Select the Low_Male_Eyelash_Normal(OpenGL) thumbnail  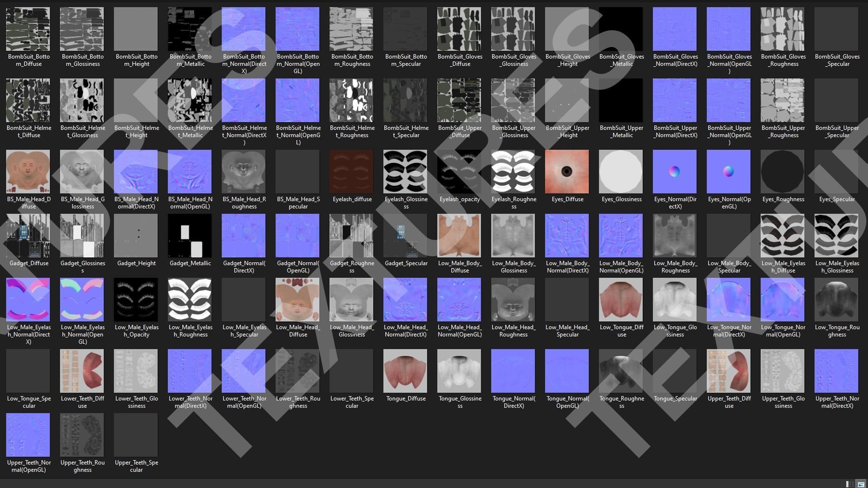pyautogui.click(x=82, y=300)
